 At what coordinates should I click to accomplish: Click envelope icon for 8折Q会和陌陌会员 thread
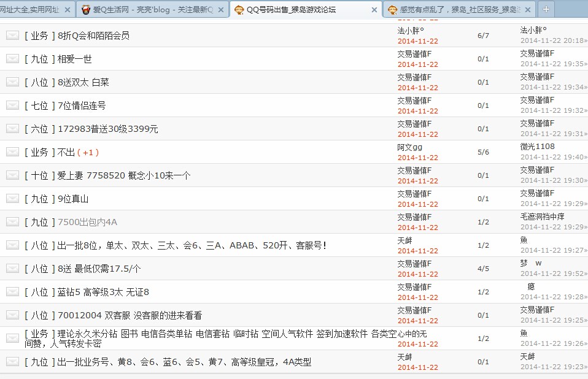tap(12, 35)
